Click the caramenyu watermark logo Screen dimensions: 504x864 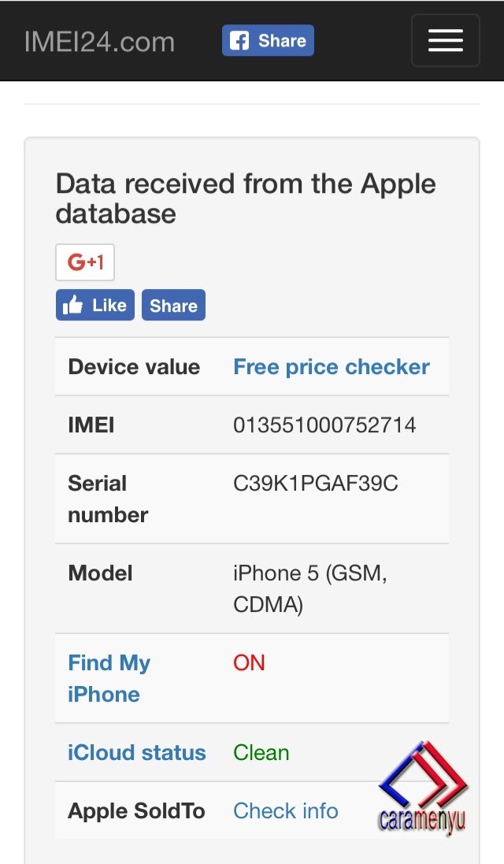click(423, 789)
